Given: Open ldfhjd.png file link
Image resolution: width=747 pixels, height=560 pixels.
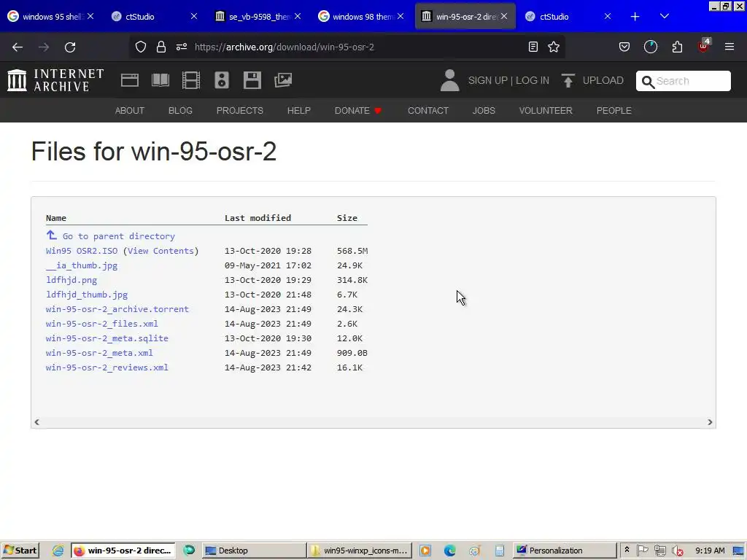Looking at the screenshot, I should click(x=71, y=280).
